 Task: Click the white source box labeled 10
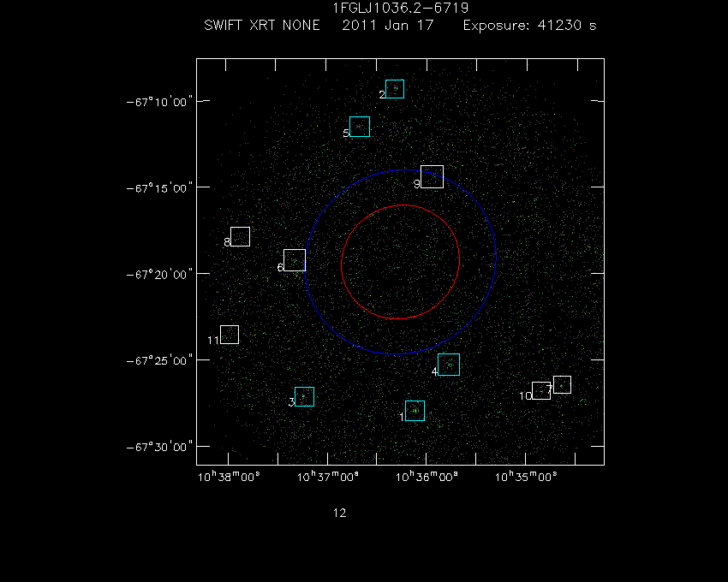point(541,390)
